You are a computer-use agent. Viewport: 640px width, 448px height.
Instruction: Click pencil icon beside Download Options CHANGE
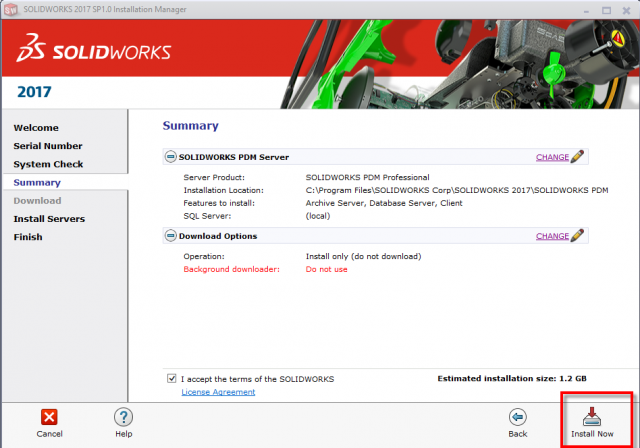[577, 235]
